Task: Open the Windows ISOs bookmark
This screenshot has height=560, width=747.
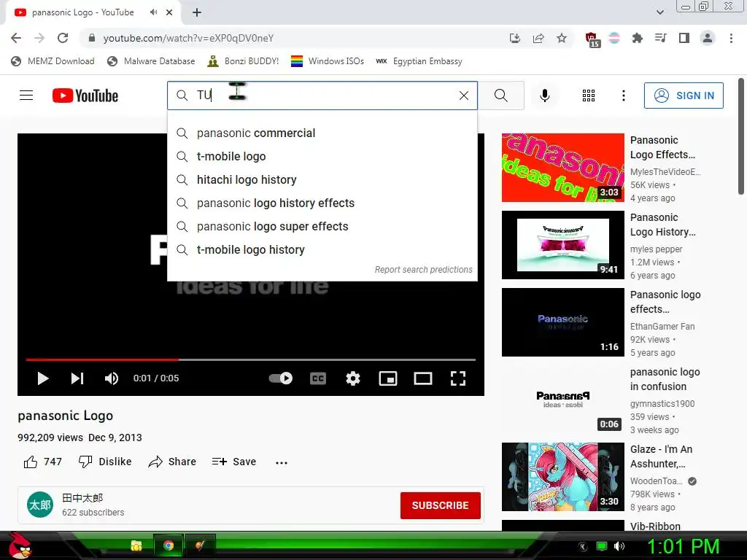Action: tap(328, 61)
